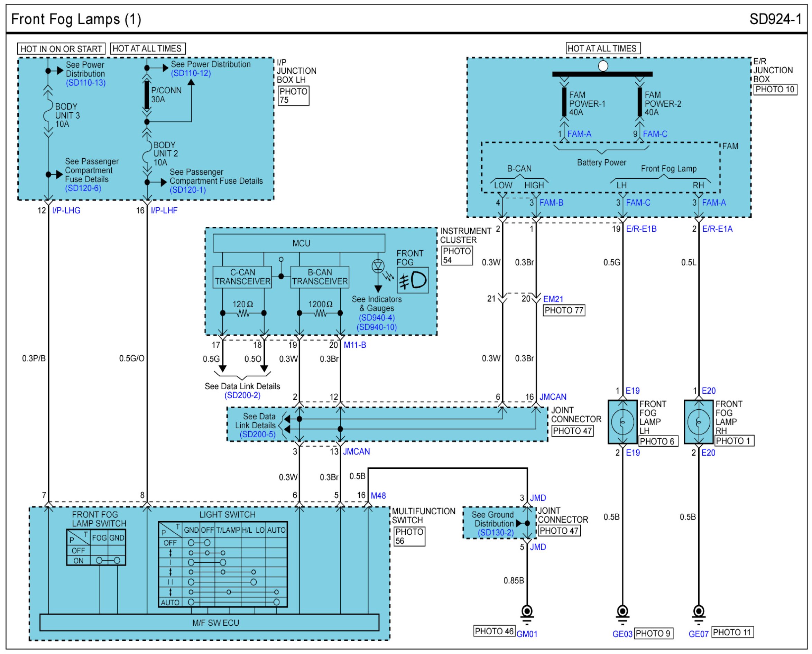Click the Front Fog Lamp RH bulb symbol

[x=698, y=422]
